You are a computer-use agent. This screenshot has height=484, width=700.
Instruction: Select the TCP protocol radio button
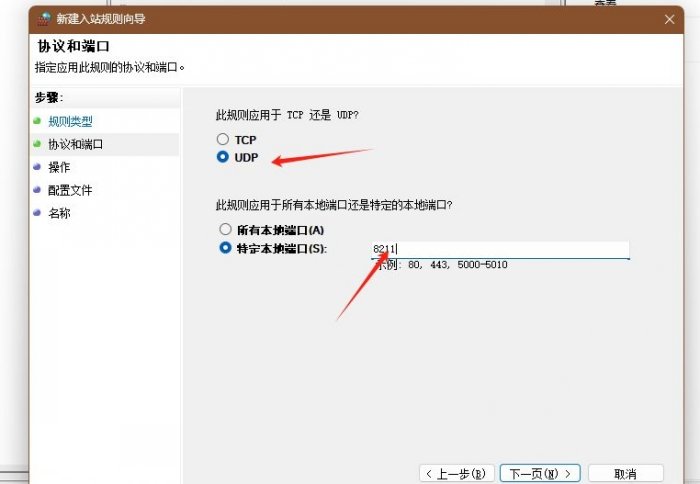pyautogui.click(x=223, y=140)
